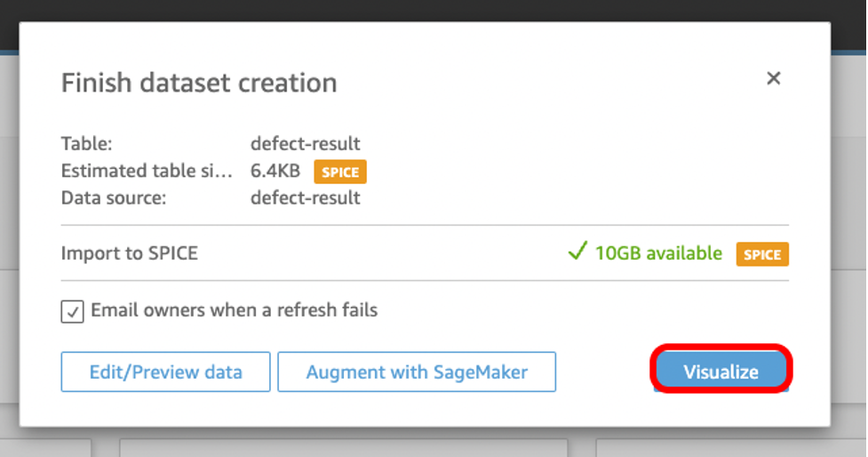Click the SPICE badge beside 6.4KB
Viewport: 868px width, 457px height.
pos(340,172)
